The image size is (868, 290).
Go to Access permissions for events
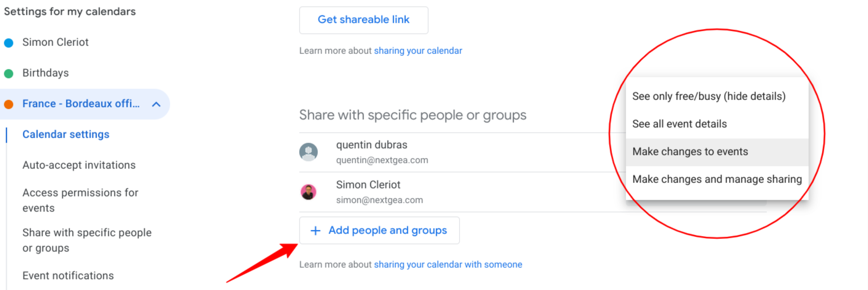[x=80, y=200]
